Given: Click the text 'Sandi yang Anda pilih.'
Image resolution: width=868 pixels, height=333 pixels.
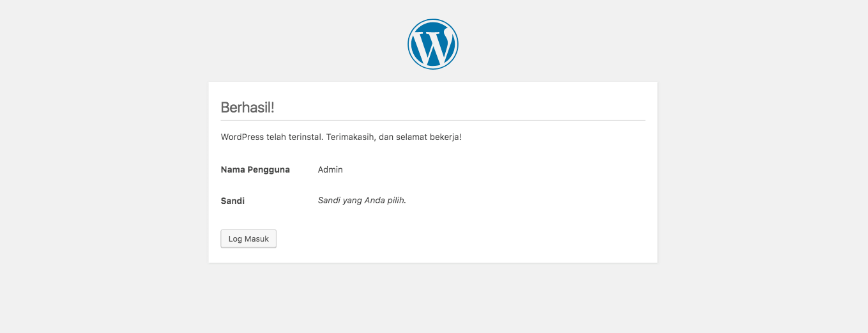Looking at the screenshot, I should click(x=362, y=200).
